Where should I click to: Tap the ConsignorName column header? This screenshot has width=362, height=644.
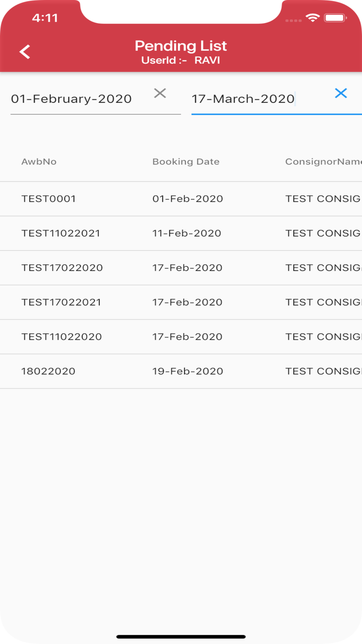point(323,162)
